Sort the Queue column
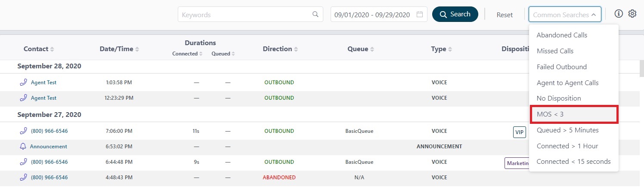The width and height of the screenshot is (644, 187). (x=372, y=49)
